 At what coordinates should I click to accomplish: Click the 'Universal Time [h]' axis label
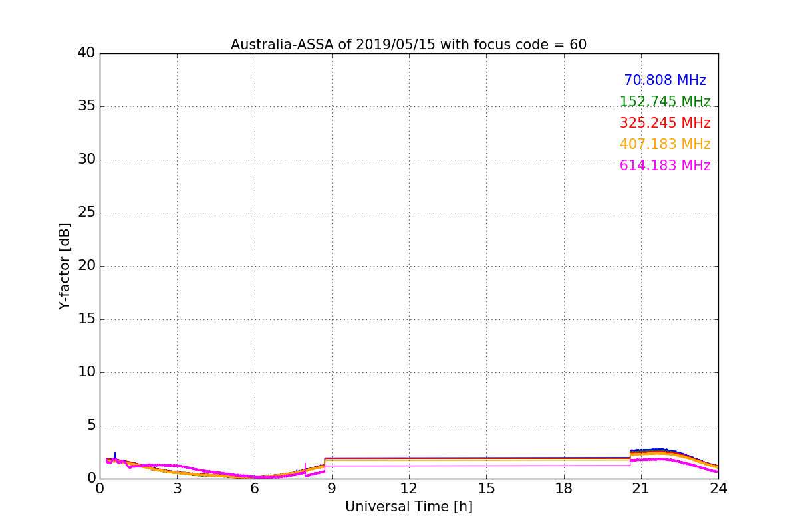click(409, 507)
